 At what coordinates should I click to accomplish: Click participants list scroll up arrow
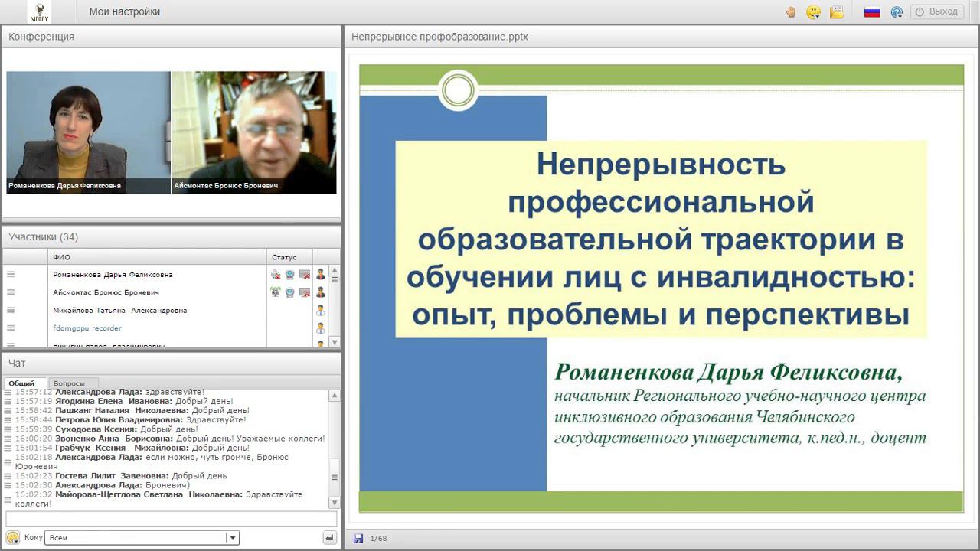[x=335, y=269]
